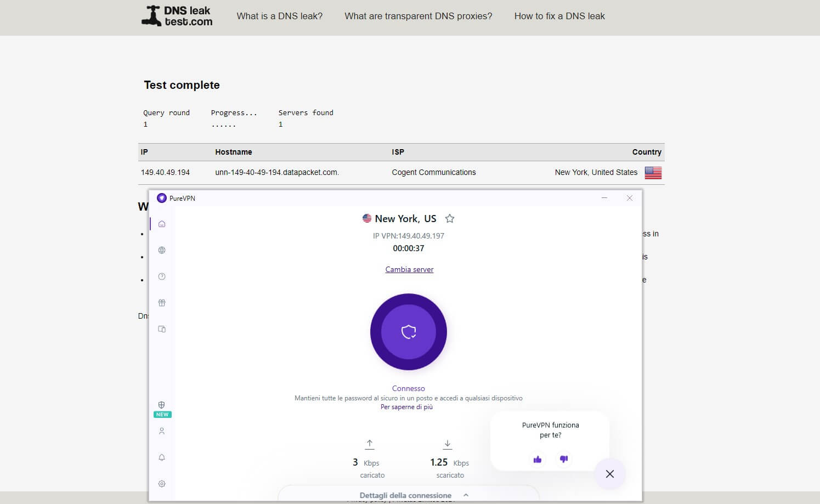Open the help question mark sidebar icon

click(162, 276)
